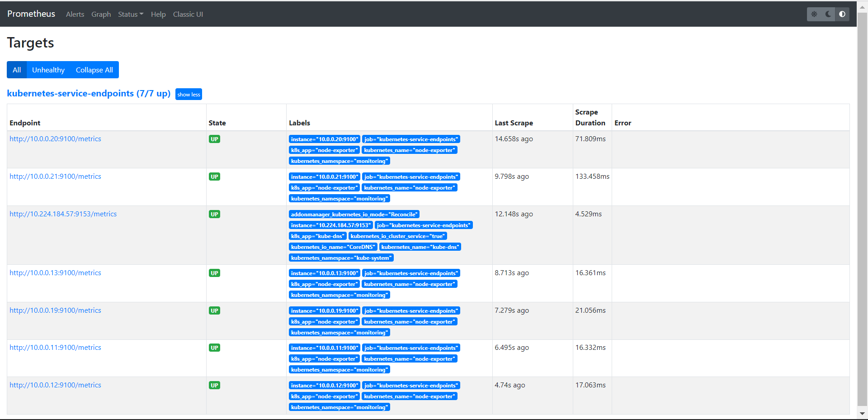The height and width of the screenshot is (420, 868).
Task: Click the instance="10.224.184.57:9153" label
Action: tap(331, 225)
